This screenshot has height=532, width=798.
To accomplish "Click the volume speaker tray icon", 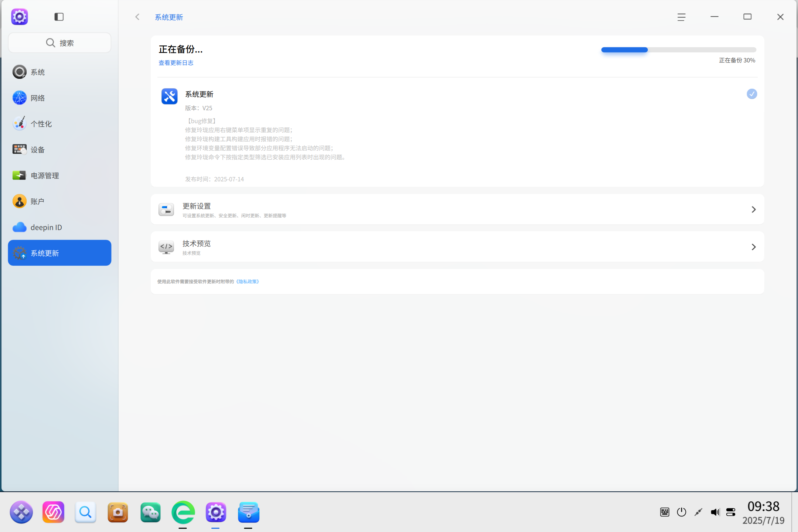I will pyautogui.click(x=715, y=512).
